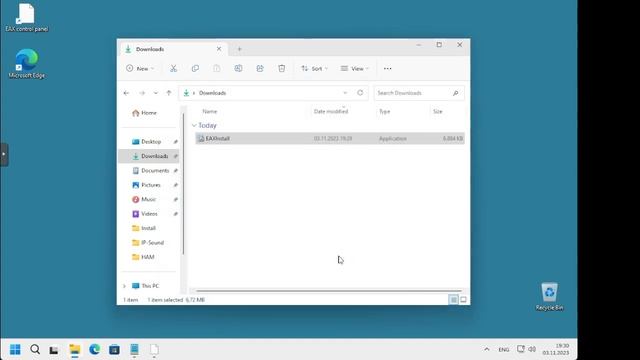Click the Copy icon in toolbar
The height and width of the screenshot is (360, 640).
(195, 69)
